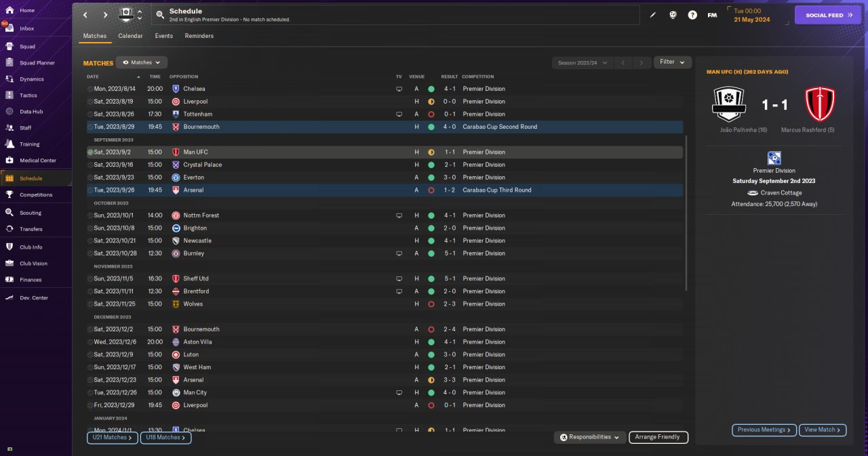The image size is (868, 456).
Task: Click the Arrange Friendly button
Action: (x=658, y=437)
